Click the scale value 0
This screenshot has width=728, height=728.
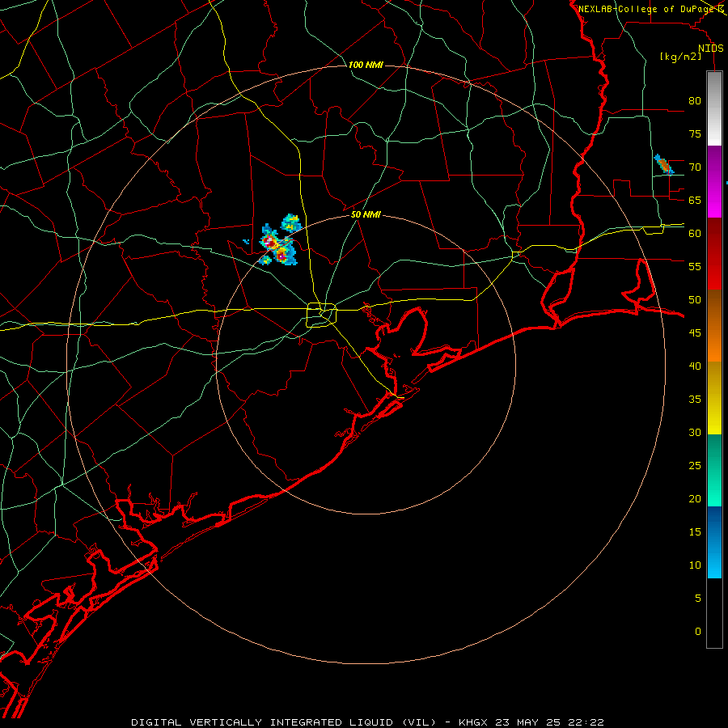(698, 632)
